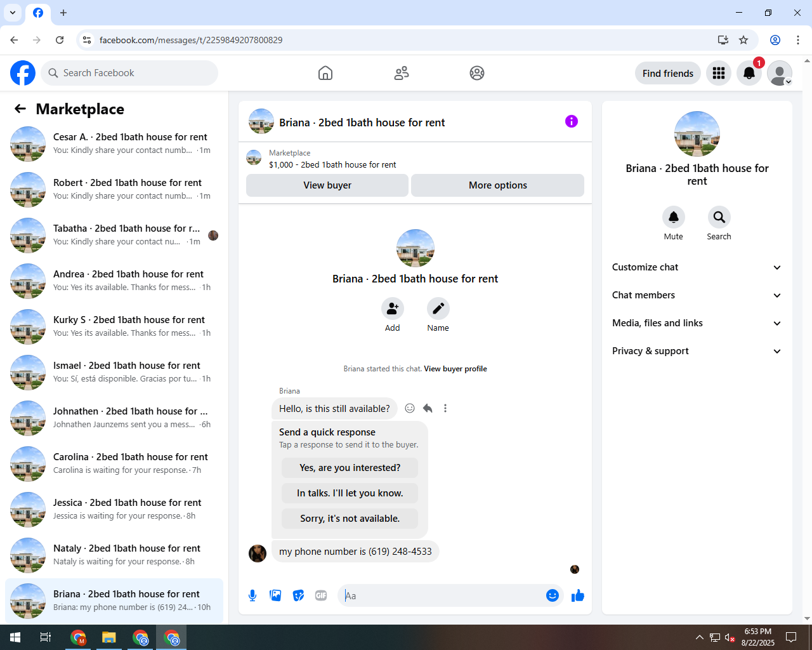Search in conversation magnifier icon

[x=719, y=217]
